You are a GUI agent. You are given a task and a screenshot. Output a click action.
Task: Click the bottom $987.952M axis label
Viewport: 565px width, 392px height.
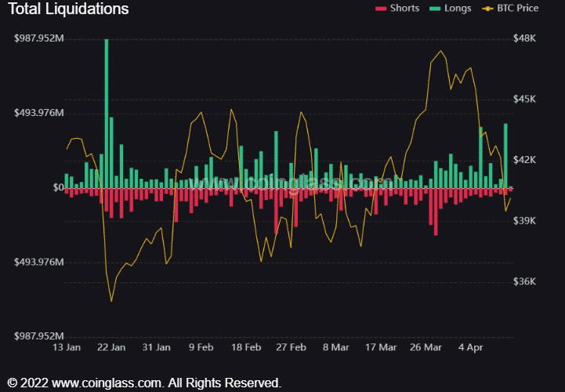pos(39,336)
